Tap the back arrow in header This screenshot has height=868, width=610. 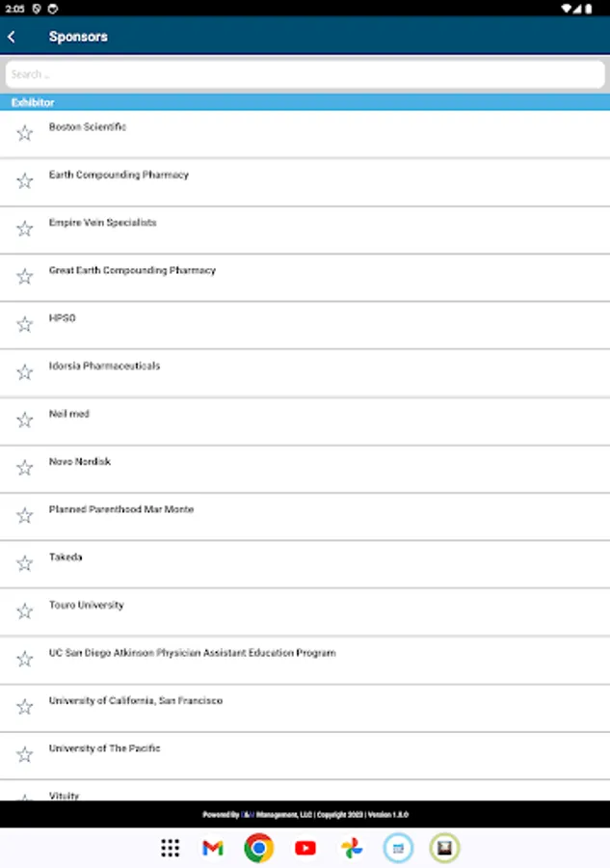[12, 37]
